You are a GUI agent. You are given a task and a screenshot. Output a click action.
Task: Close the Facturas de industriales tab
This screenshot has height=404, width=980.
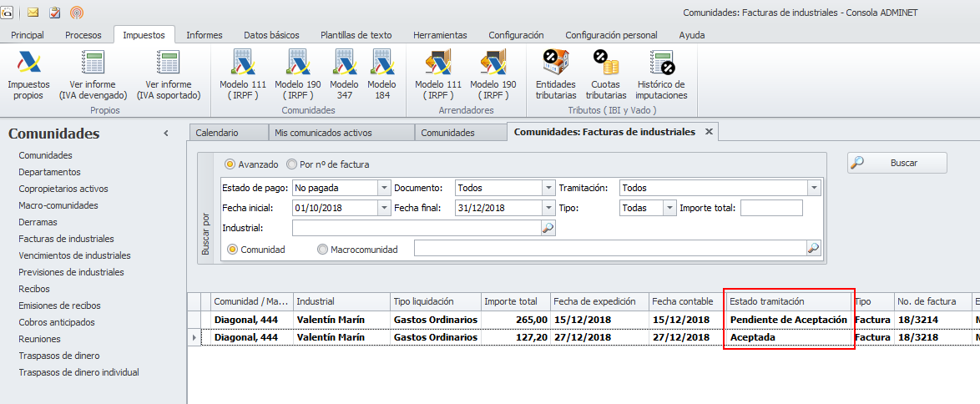coord(709,132)
